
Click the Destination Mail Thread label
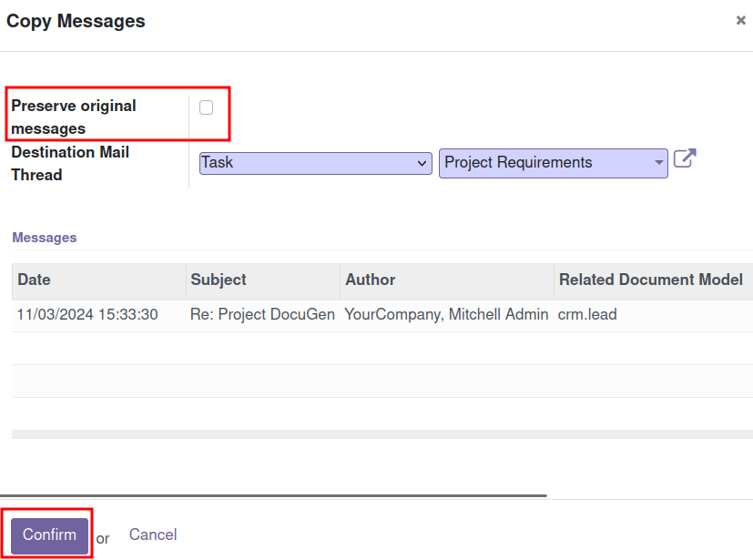click(70, 163)
